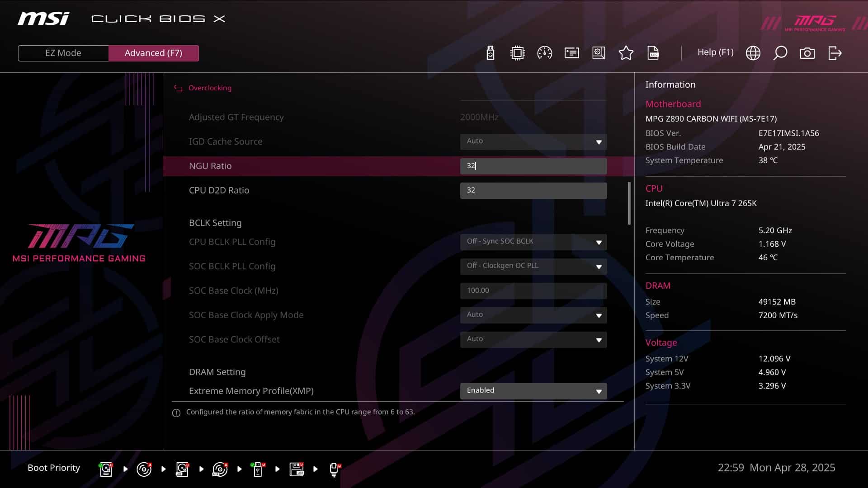Click the NGU Ratio input field
The image size is (868, 488).
533,166
